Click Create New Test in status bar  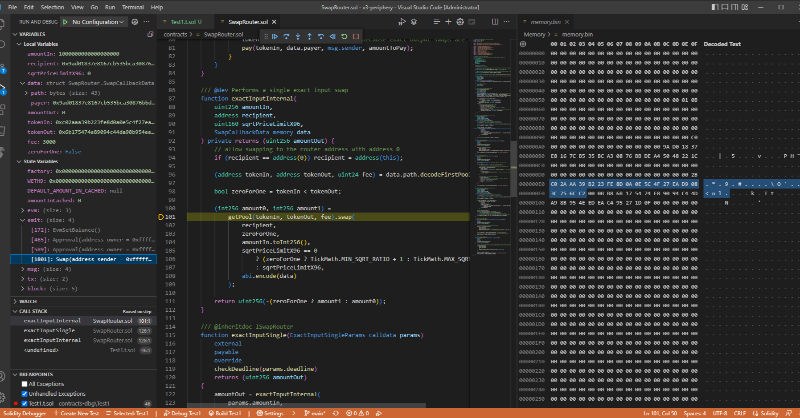(x=77, y=413)
